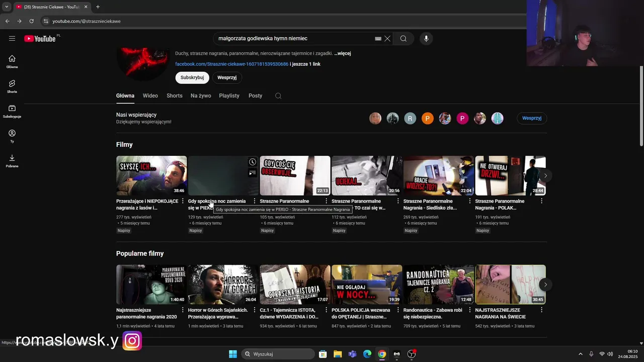Open Pobrane downloads in the sidebar
Viewport: 644px width, 362px height.
[12, 160]
